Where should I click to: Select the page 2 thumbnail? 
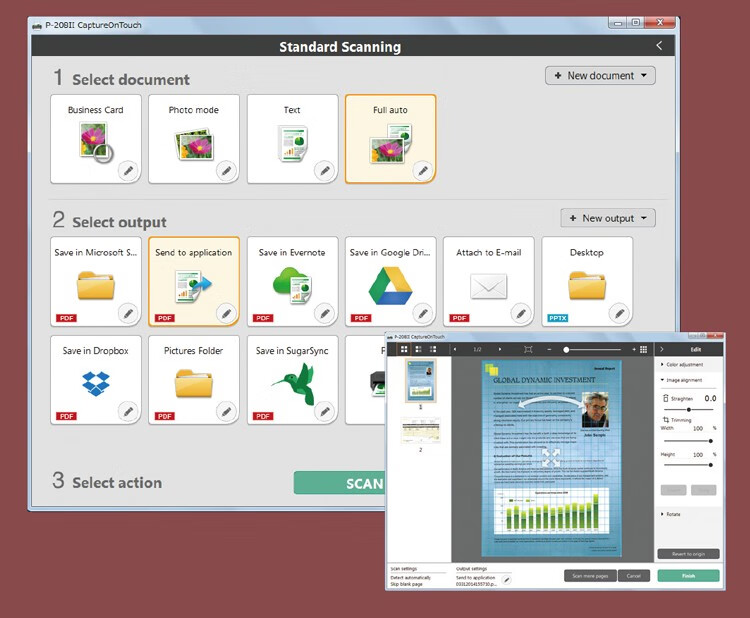419,431
